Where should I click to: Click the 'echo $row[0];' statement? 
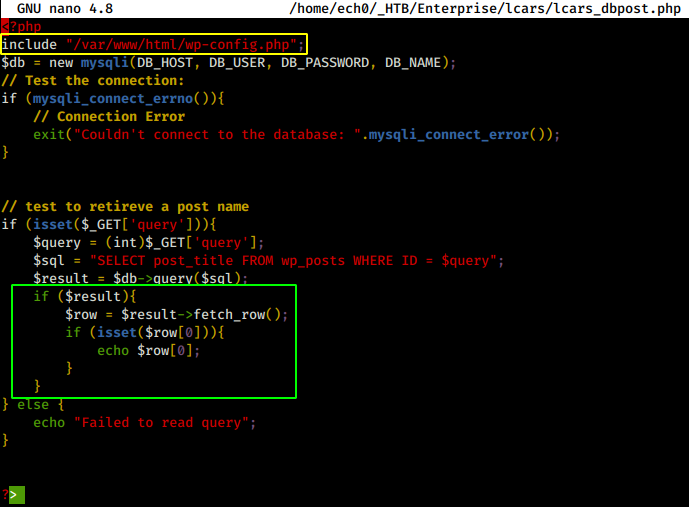[148, 350]
